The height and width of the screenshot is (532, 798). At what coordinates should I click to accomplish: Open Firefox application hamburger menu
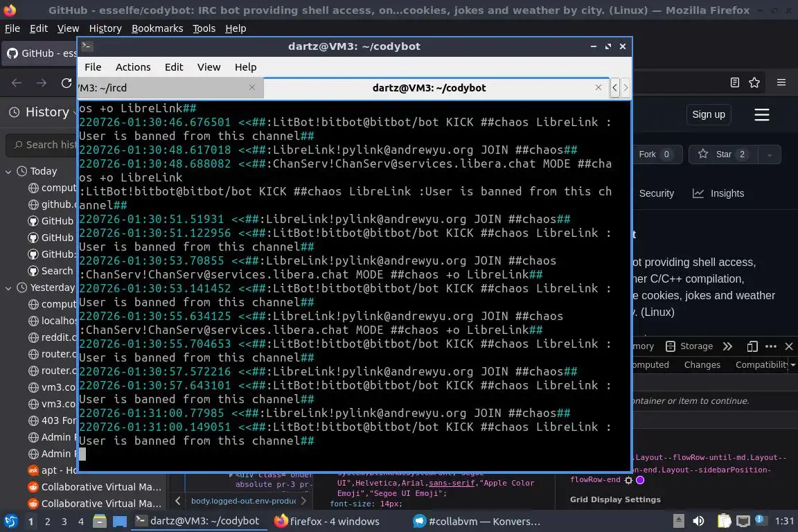click(x=781, y=82)
